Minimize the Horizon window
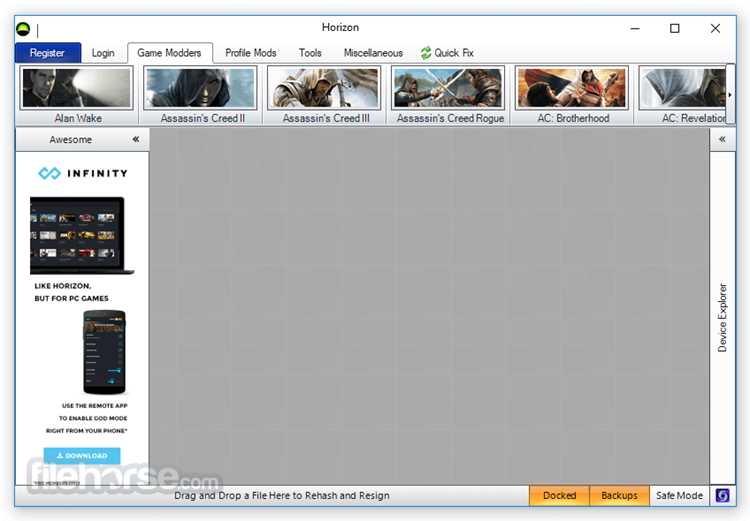The image size is (750, 521). pyautogui.click(x=635, y=28)
